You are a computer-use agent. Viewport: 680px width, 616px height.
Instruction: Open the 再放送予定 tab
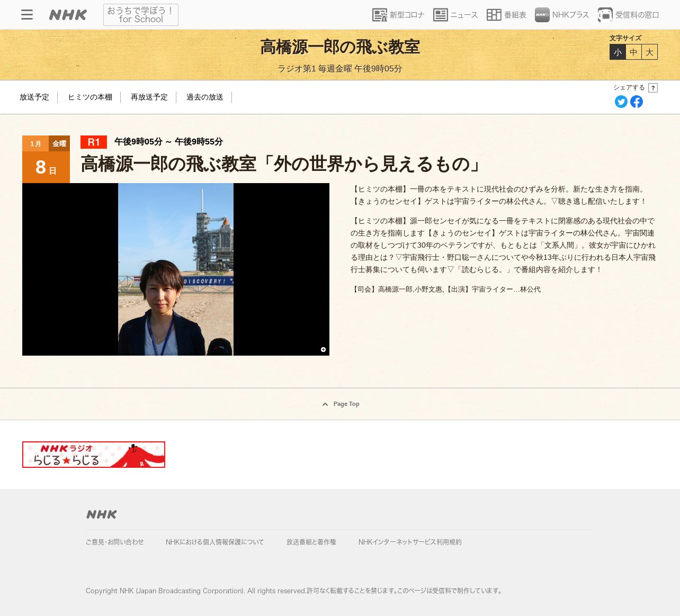pyautogui.click(x=149, y=97)
